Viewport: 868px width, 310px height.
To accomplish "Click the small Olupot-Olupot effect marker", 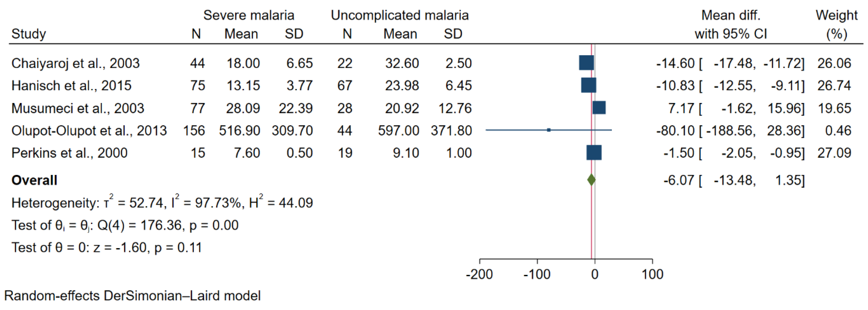I will click(x=549, y=130).
